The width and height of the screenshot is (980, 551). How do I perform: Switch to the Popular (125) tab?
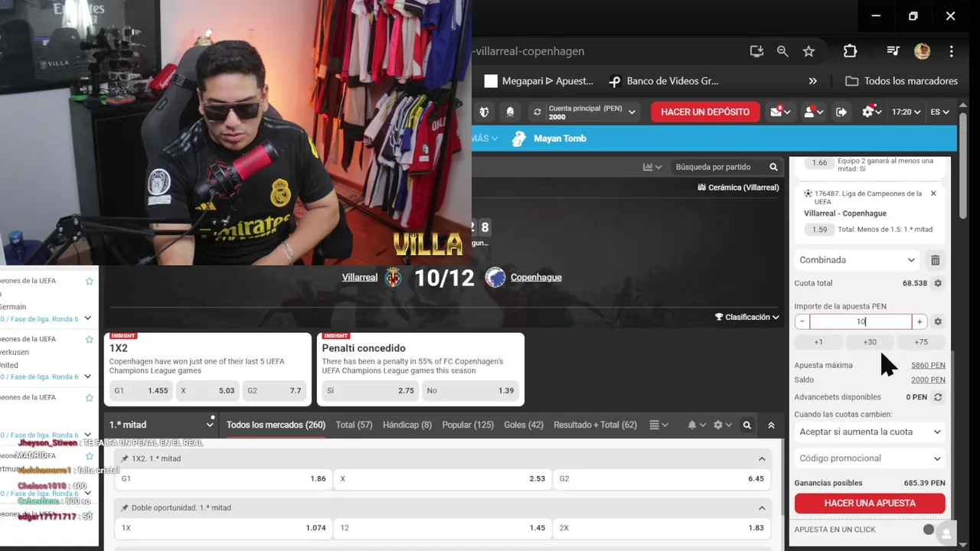tap(468, 425)
